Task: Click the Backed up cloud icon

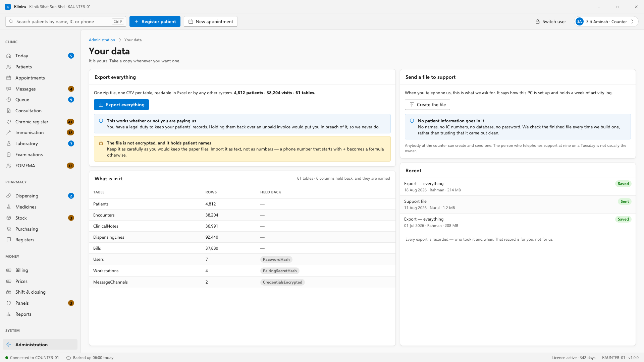Action: coord(68,358)
